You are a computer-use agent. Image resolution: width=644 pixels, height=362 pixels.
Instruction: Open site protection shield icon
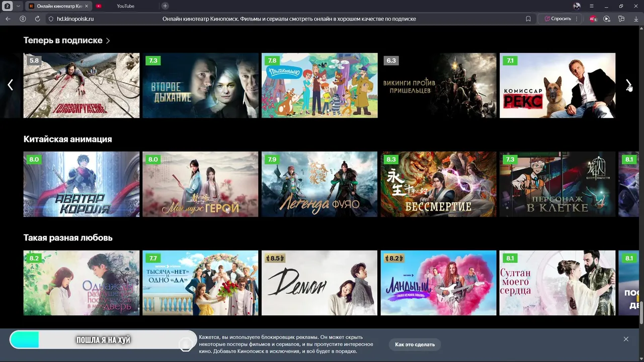pyautogui.click(x=51, y=19)
